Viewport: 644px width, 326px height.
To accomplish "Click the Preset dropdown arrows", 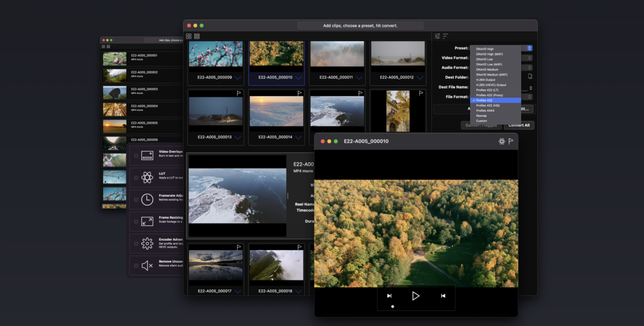I will pyautogui.click(x=530, y=48).
